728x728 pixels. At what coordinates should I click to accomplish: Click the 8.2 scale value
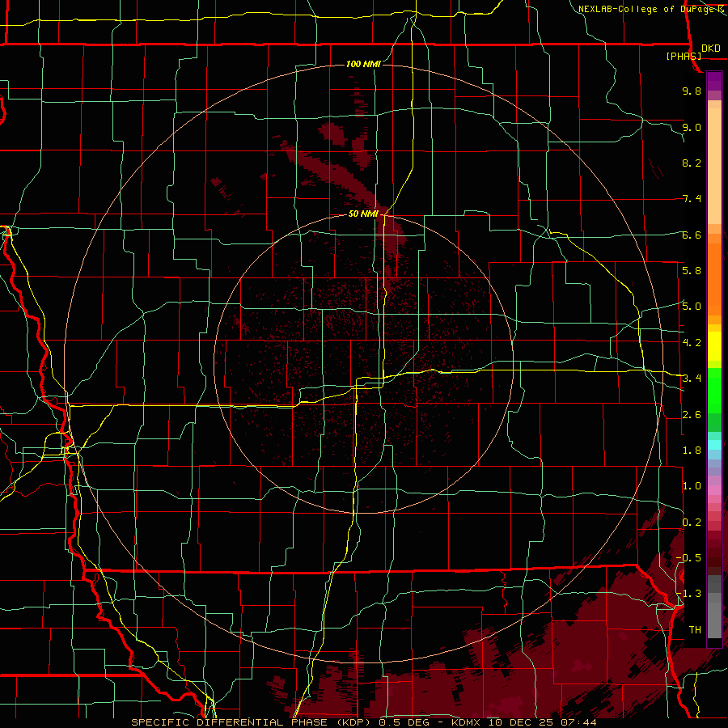click(692, 163)
